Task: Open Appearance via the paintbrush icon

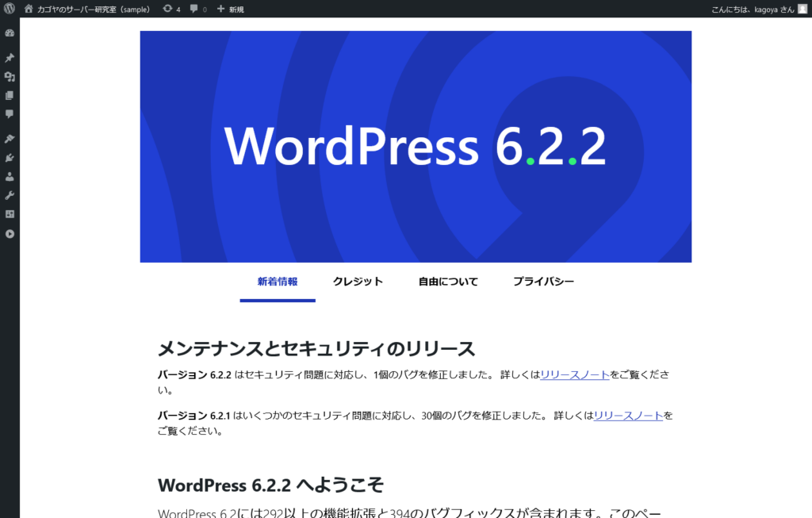Action: [x=10, y=139]
